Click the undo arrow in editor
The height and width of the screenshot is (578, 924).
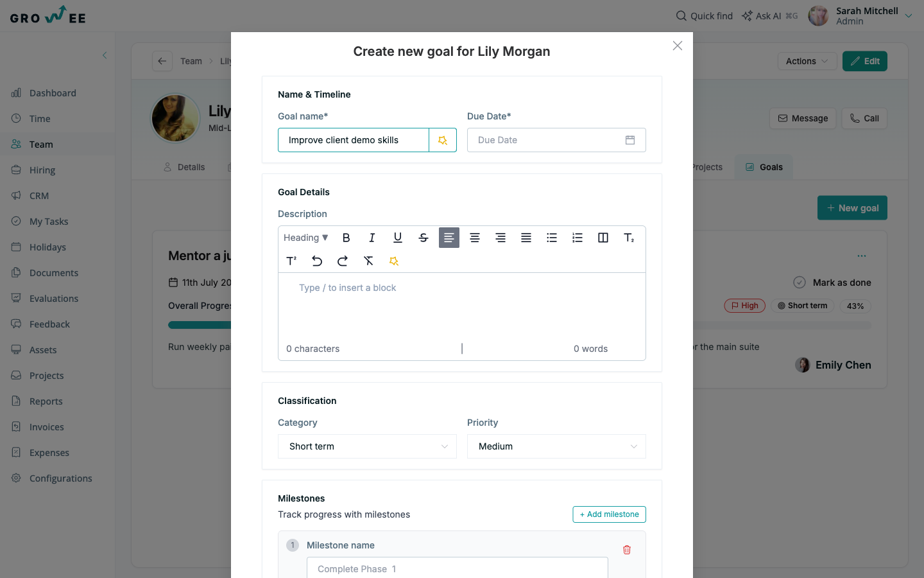(x=317, y=261)
